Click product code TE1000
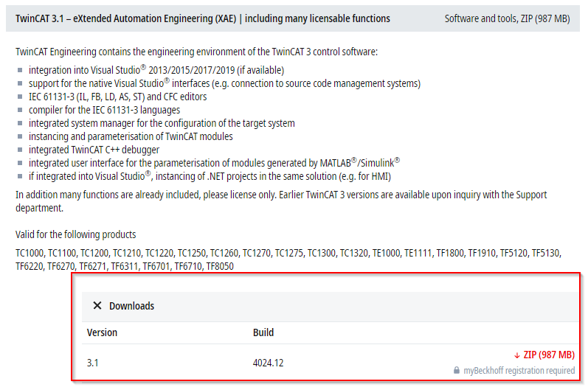 387,254
